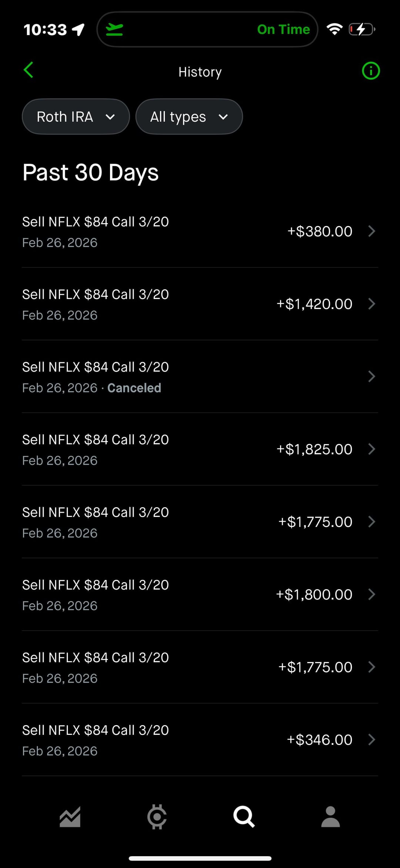Open the crypto tab icon
This screenshot has height=868, width=400.
[x=157, y=817]
